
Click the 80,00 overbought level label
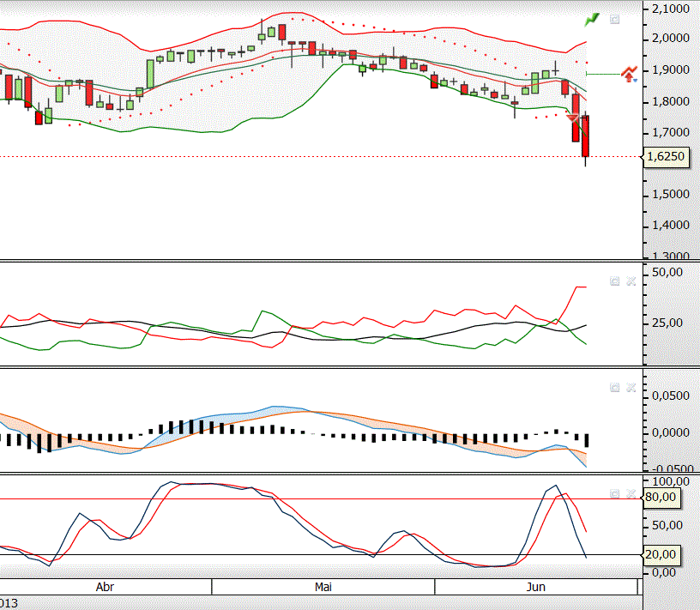(x=661, y=497)
